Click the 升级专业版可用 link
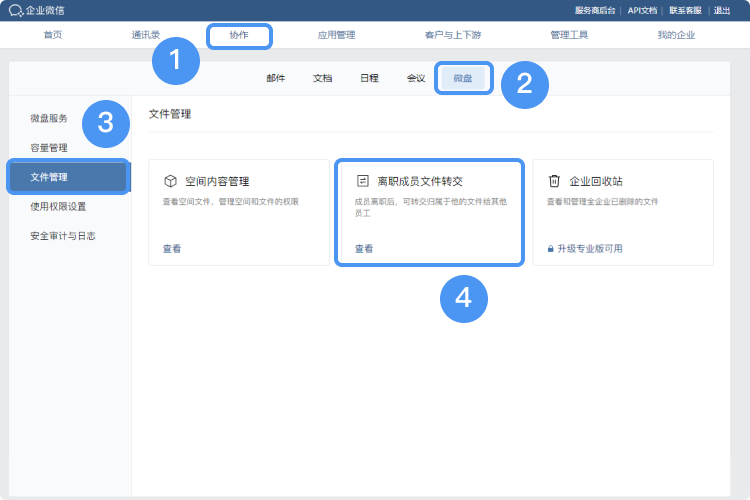750x500 pixels. (590, 249)
